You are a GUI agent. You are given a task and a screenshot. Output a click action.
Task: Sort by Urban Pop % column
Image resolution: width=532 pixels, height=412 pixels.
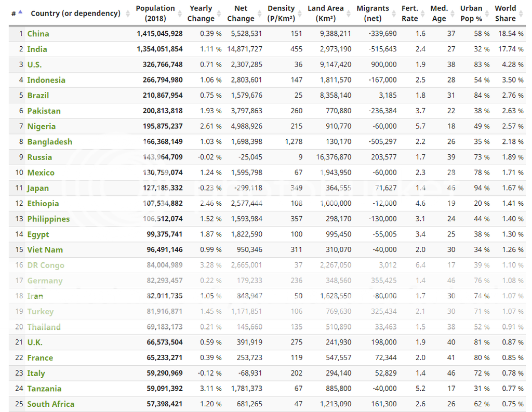(x=471, y=14)
